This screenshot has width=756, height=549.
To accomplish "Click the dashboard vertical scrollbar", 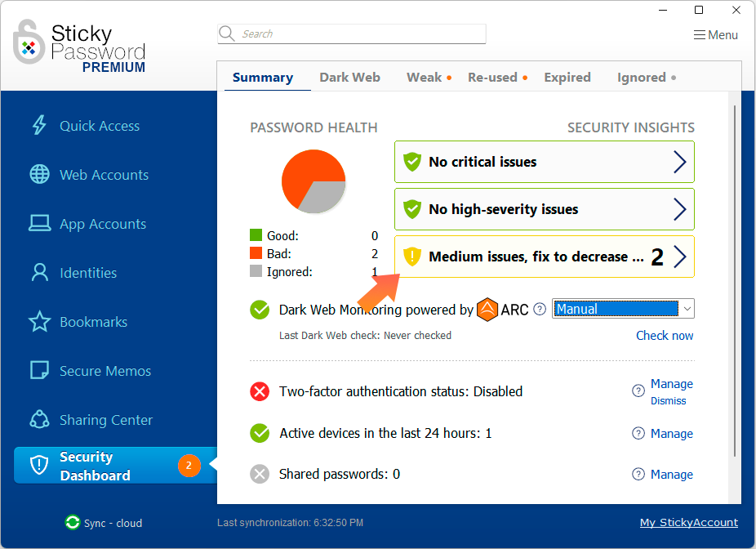I will point(734,281).
